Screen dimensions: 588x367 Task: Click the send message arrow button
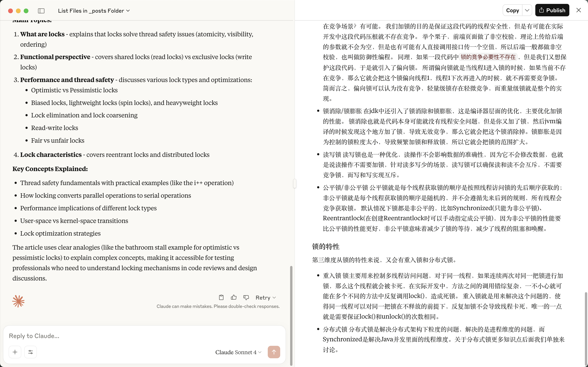274,352
